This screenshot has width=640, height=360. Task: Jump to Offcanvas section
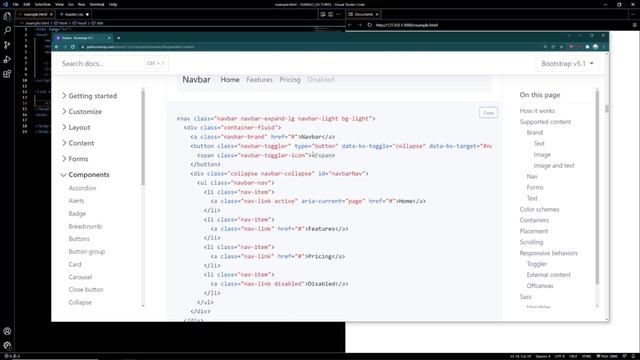pos(540,286)
